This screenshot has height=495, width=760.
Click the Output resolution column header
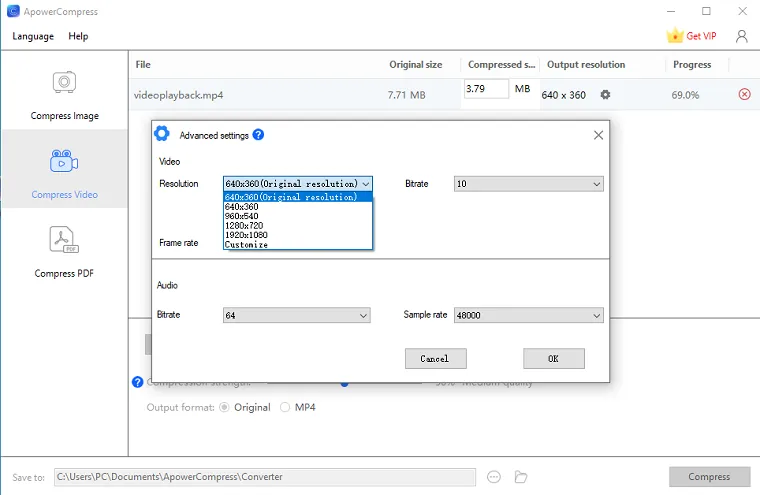[586, 64]
